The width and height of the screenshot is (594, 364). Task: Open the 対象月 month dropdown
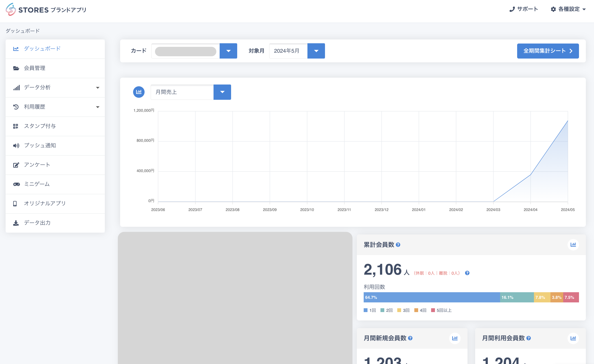point(316,51)
